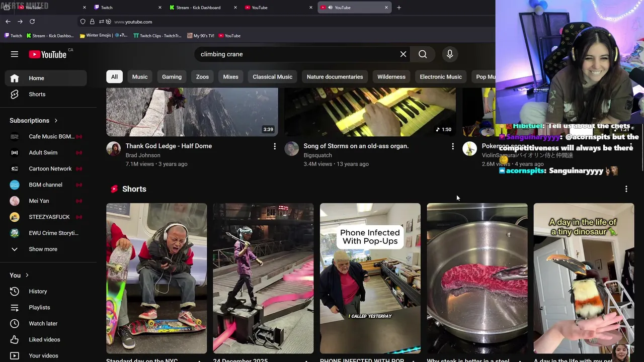Play the organ keyboard video thumbnail
The height and width of the screenshot is (362, 644).
pyautogui.click(x=370, y=112)
